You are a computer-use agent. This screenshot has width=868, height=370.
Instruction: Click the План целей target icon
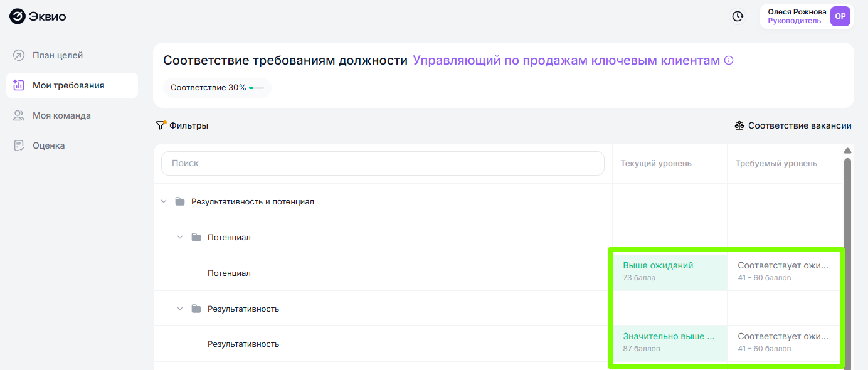[x=19, y=55]
